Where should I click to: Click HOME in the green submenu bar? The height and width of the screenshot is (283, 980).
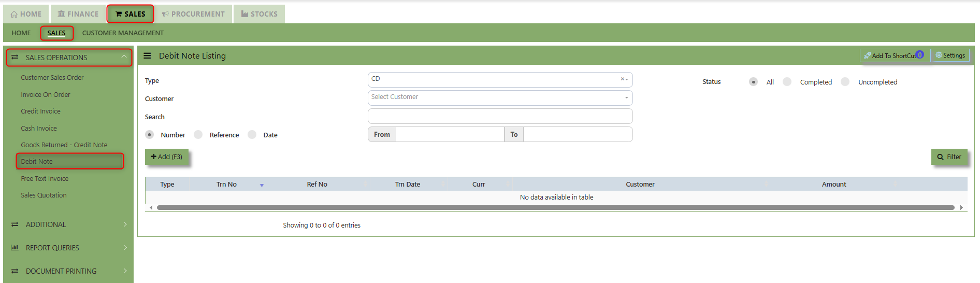(21, 33)
